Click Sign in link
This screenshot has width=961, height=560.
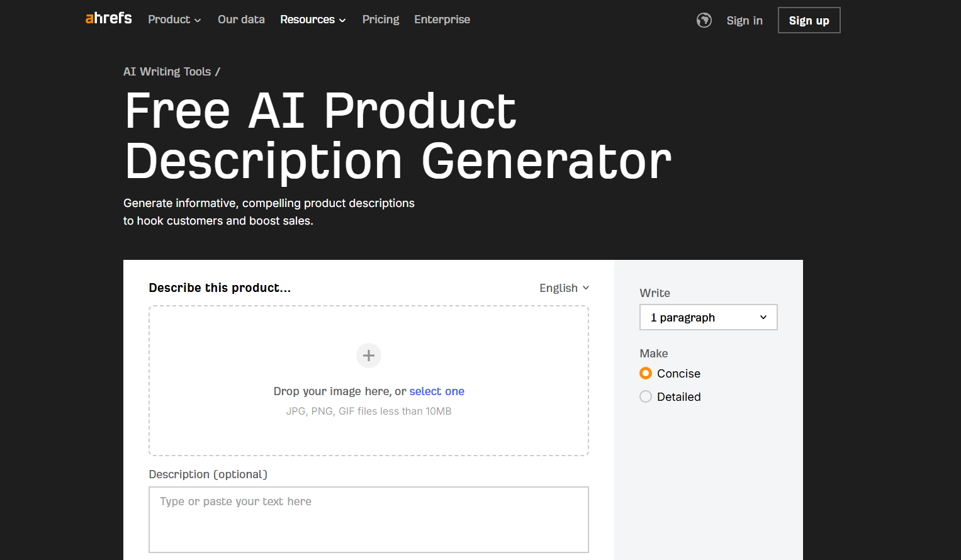click(745, 20)
